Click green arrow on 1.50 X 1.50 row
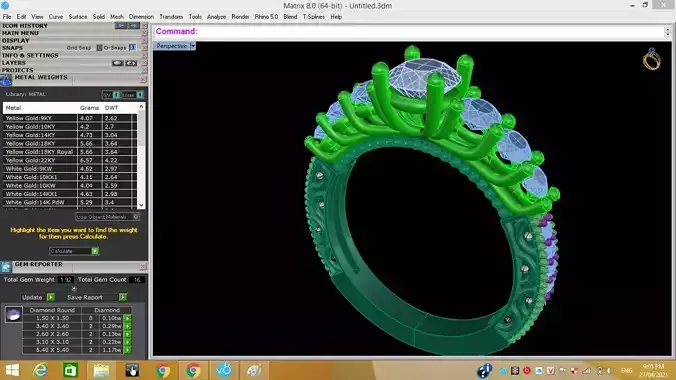The width and height of the screenshot is (676, 380). pos(128,318)
